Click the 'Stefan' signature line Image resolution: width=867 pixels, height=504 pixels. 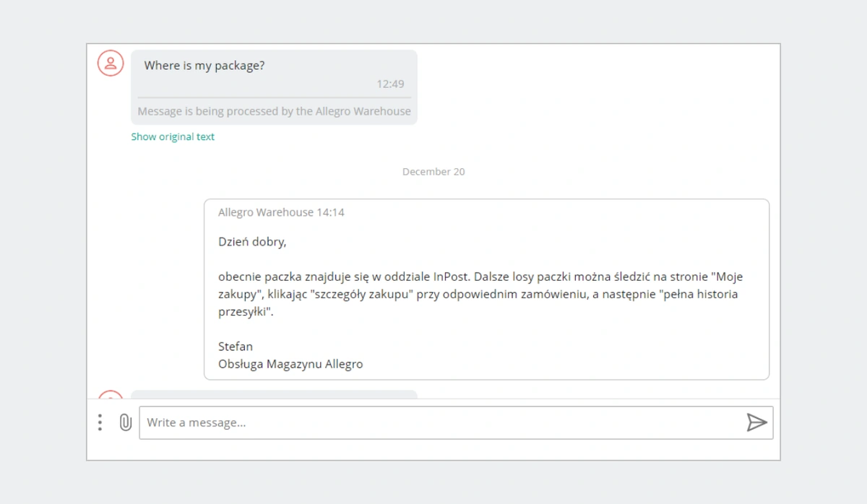236,347
